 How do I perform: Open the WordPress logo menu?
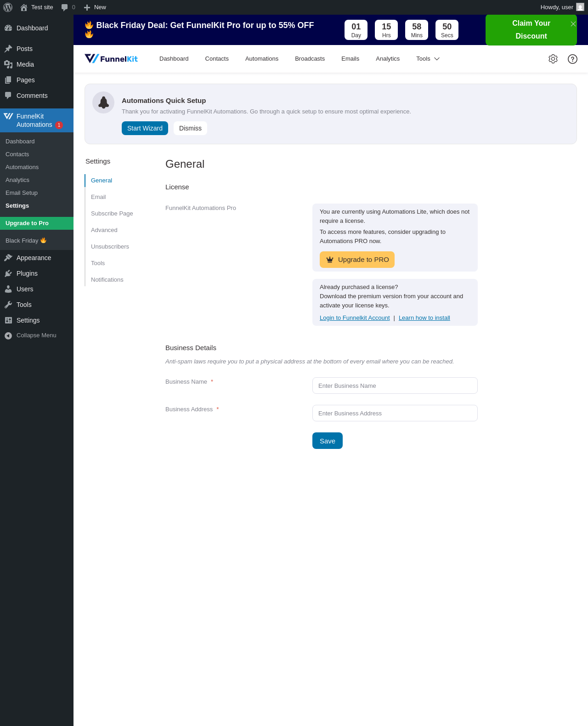click(x=8, y=7)
